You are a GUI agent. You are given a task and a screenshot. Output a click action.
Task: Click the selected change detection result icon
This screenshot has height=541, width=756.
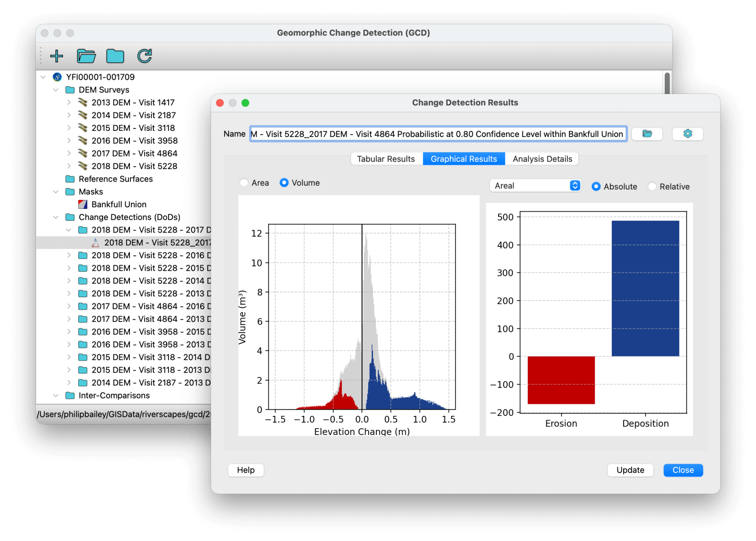click(x=96, y=243)
